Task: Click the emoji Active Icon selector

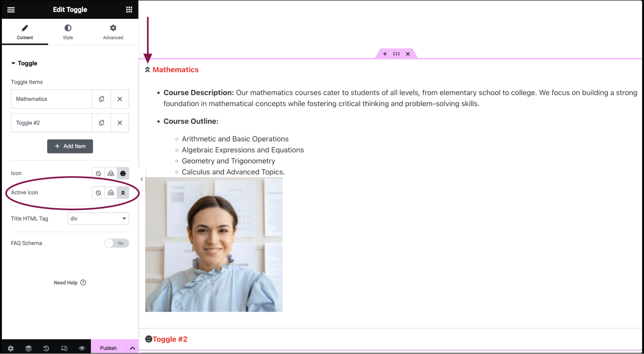Action: [123, 192]
